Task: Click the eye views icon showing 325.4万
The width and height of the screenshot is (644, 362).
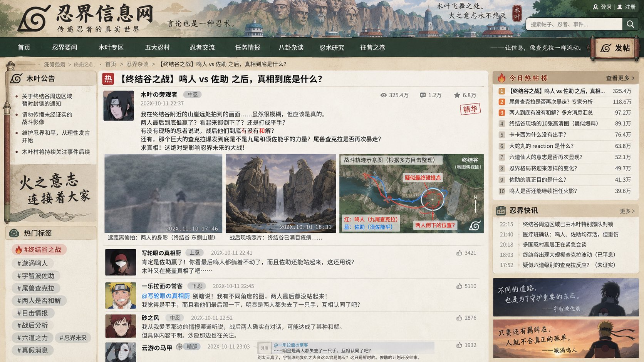Action: 383,95
